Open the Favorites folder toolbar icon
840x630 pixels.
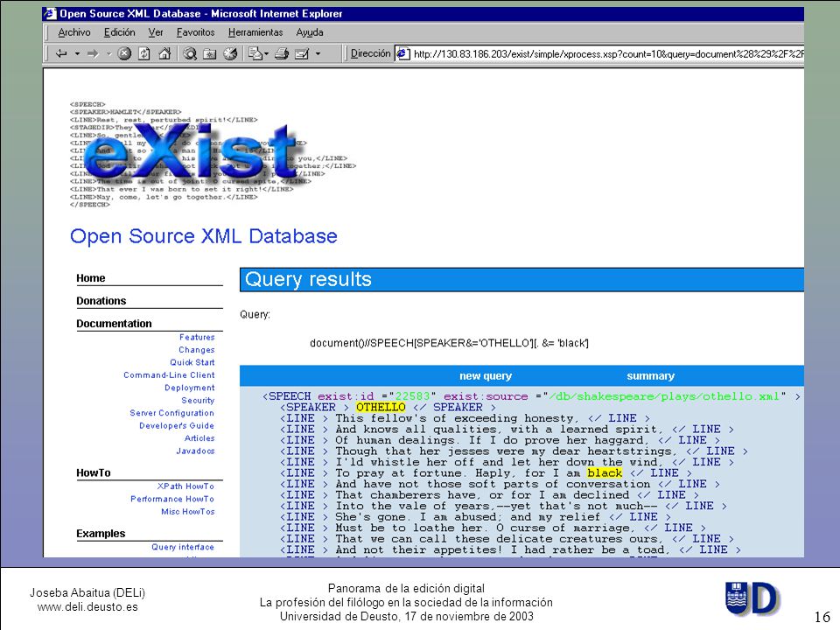pyautogui.click(x=209, y=53)
